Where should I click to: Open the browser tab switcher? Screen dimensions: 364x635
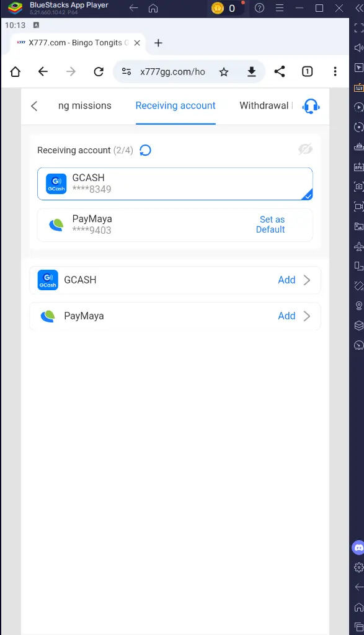click(x=308, y=72)
